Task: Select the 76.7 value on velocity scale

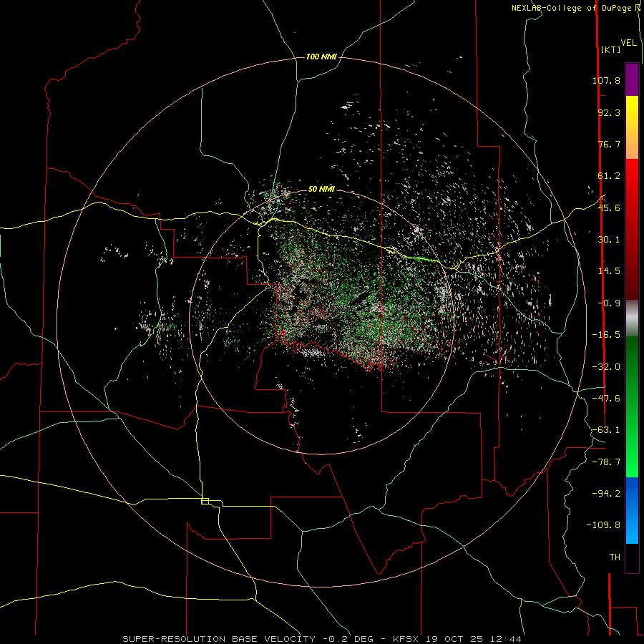Action: pos(609,144)
